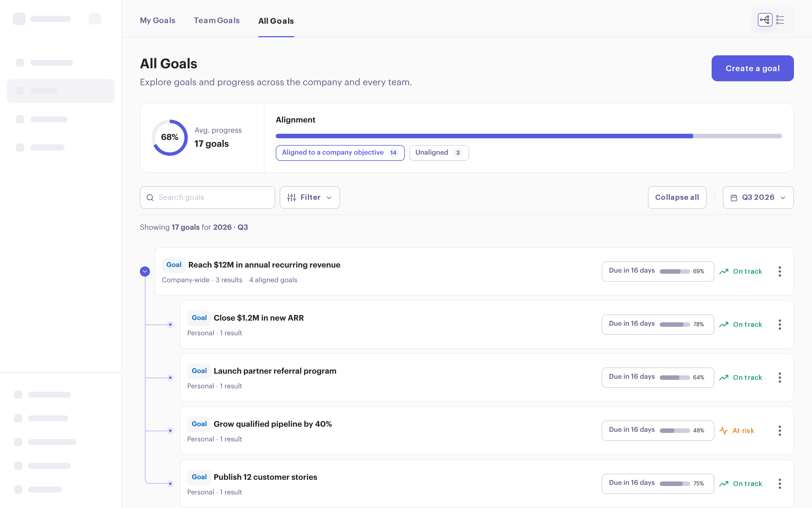The image size is (812, 508).
Task: Click the On track trend icon for Reach $12M
Action: [x=724, y=271]
